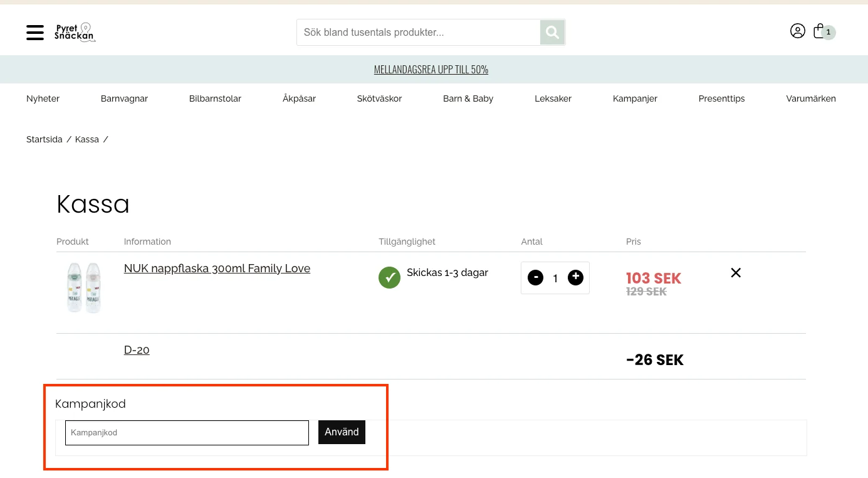
Task: Select Bilbarnstolar in navigation
Action: 215,98
